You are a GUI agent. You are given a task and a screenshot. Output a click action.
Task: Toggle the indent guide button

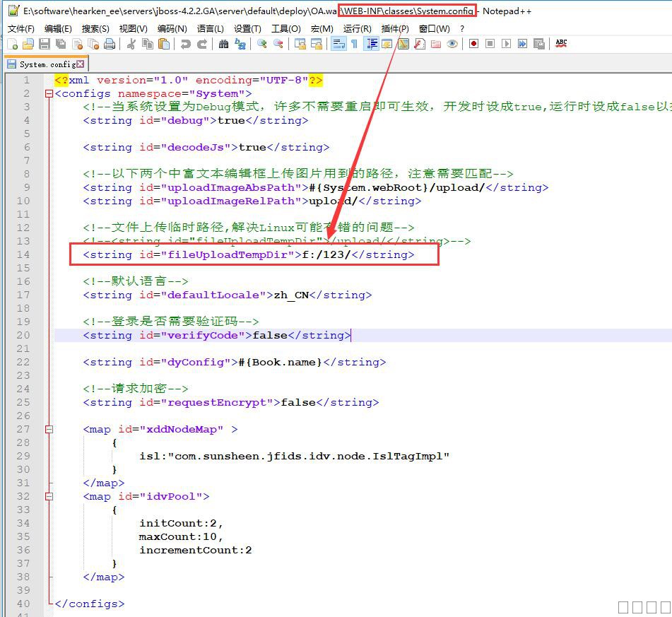click(x=371, y=44)
